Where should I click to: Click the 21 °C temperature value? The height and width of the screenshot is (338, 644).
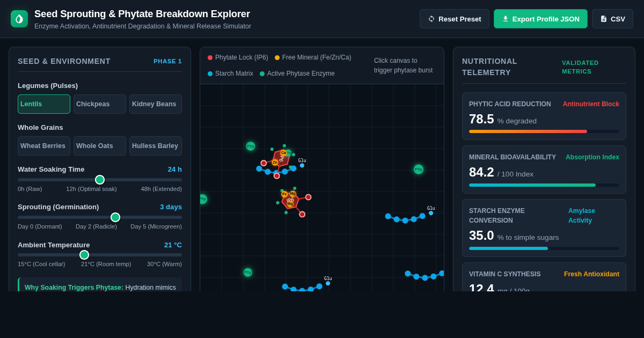(x=173, y=245)
